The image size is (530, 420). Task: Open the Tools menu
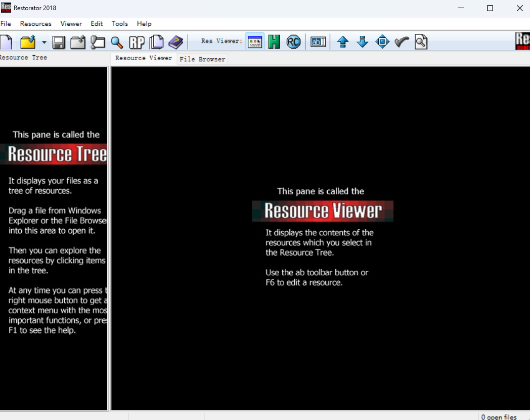tap(120, 24)
